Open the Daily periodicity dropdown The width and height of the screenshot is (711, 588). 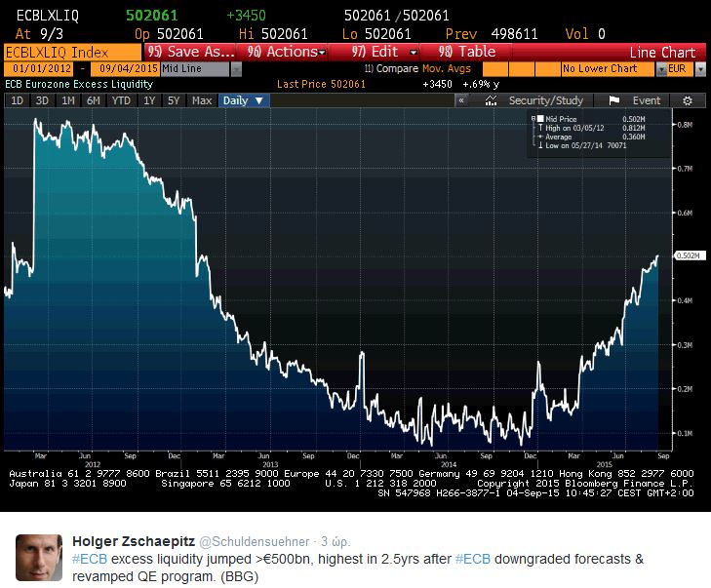[243, 100]
